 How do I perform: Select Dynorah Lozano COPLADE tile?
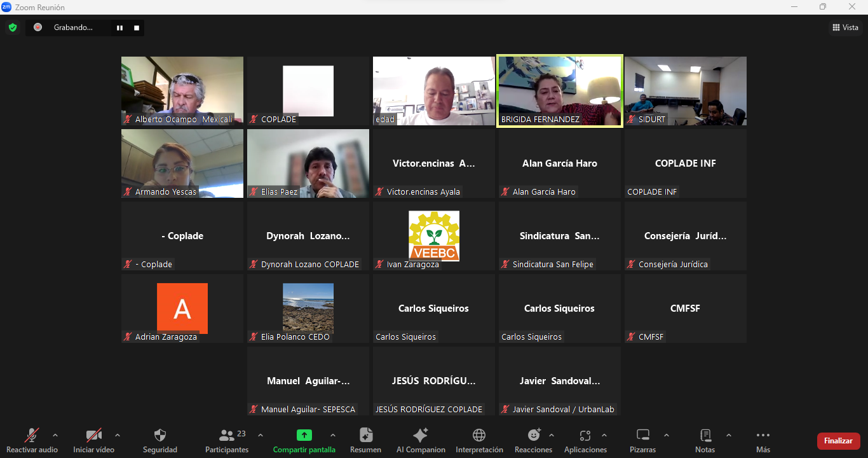coord(308,236)
